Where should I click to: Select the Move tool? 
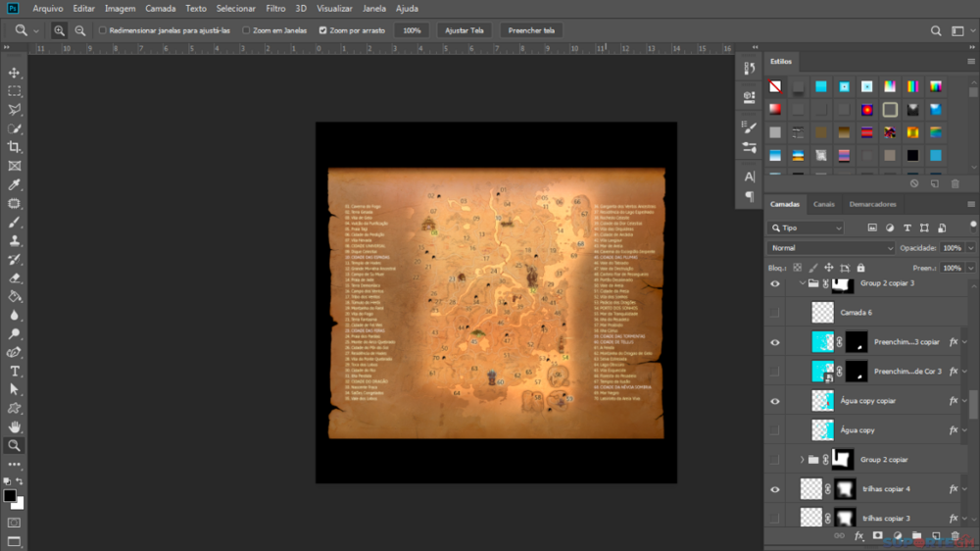[15, 73]
